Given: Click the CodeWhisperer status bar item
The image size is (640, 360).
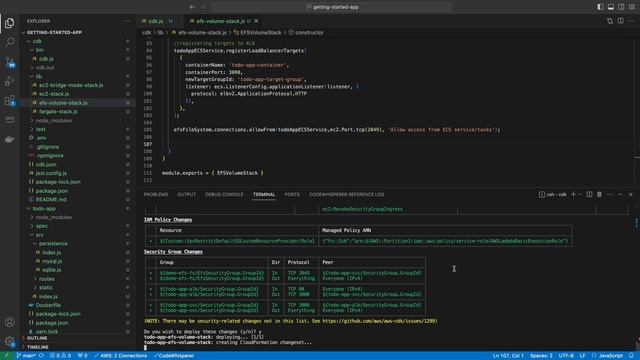Looking at the screenshot, I should (173, 356).
